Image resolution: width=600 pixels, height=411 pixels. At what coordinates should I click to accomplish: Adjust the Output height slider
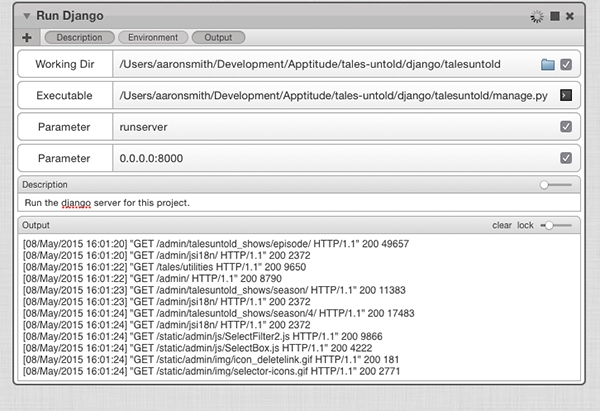[x=556, y=225]
